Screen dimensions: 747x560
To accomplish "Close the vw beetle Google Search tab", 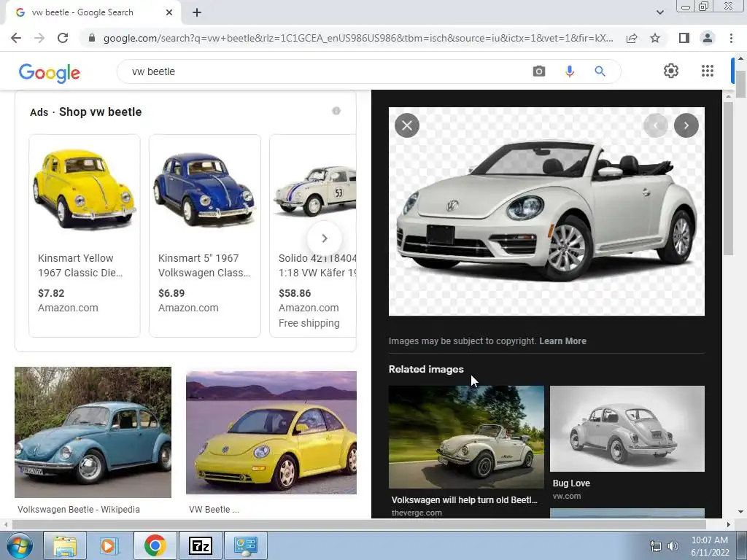I will click(x=169, y=12).
